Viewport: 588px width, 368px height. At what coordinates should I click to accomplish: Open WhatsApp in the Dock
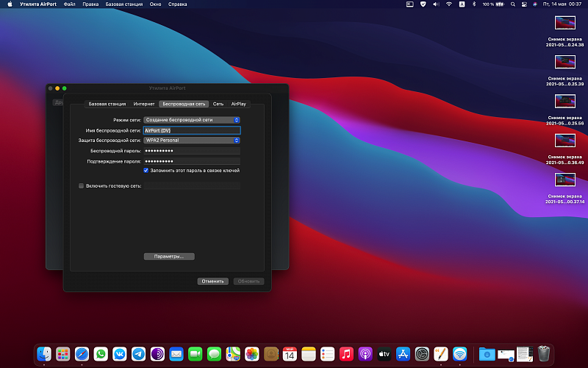click(x=101, y=354)
